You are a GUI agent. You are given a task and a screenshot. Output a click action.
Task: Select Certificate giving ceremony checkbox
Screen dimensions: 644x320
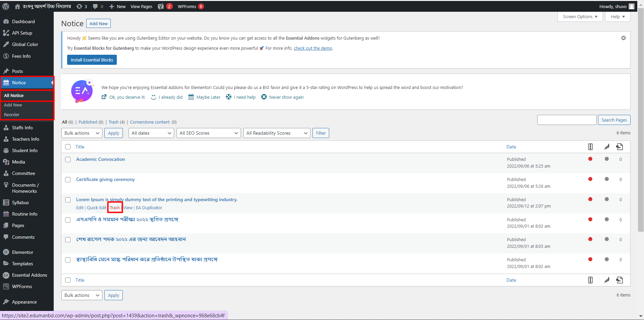tap(68, 180)
